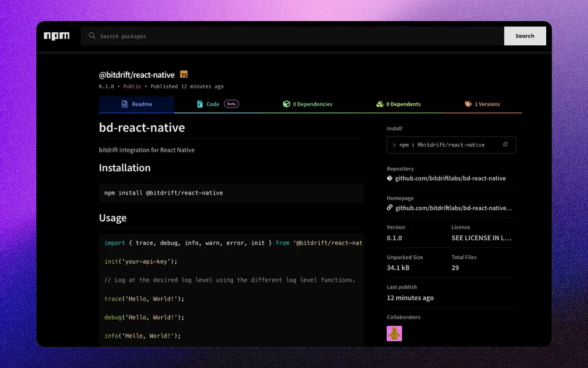The image size is (588, 368).
Task: Switch to the Code tab
Action: click(x=218, y=104)
